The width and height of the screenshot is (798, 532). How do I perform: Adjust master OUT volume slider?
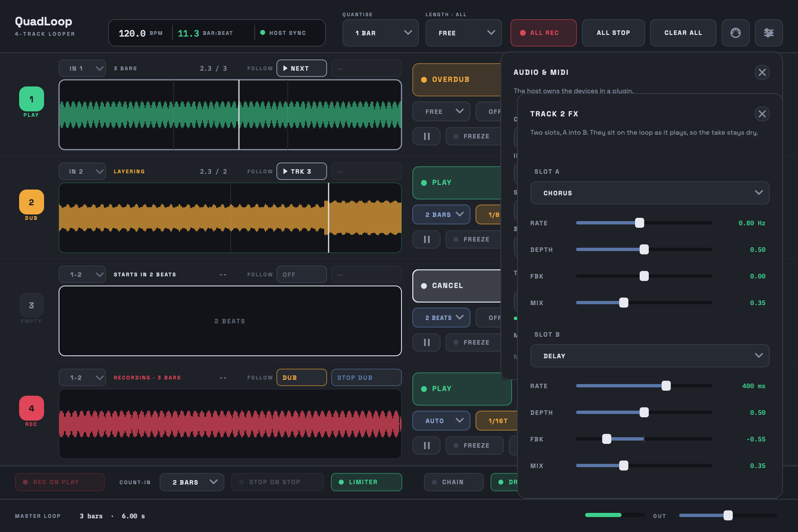click(x=728, y=515)
